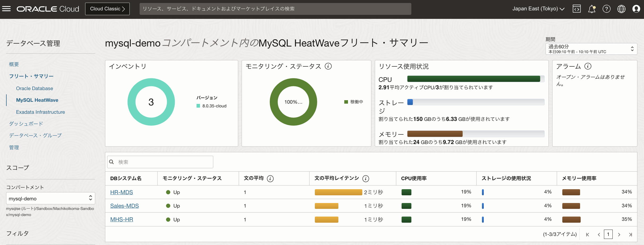Open the Cloud Shell developer tools icon
This screenshot has height=245, width=644.
577,9
